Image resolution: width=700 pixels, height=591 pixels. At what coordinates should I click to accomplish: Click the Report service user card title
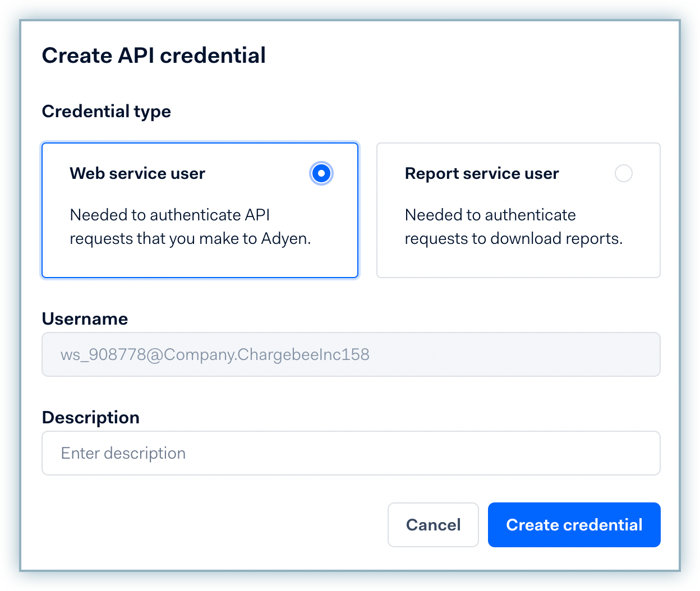(x=481, y=174)
